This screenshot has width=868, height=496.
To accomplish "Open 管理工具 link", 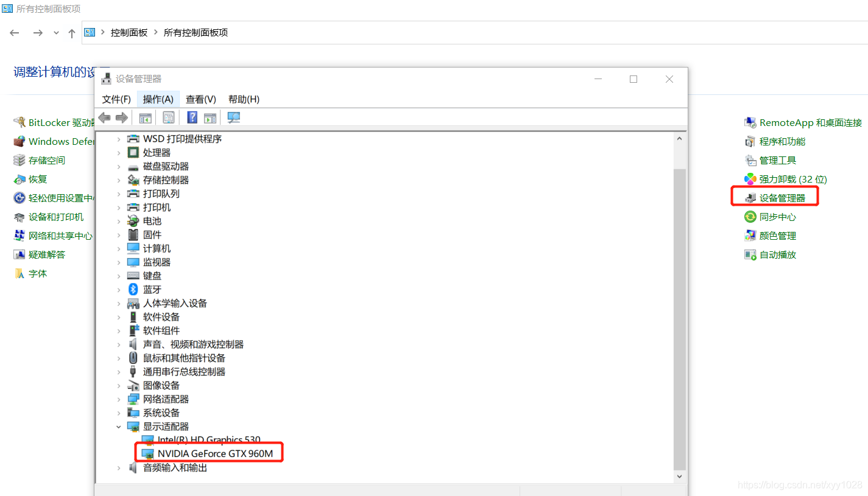I will (778, 161).
